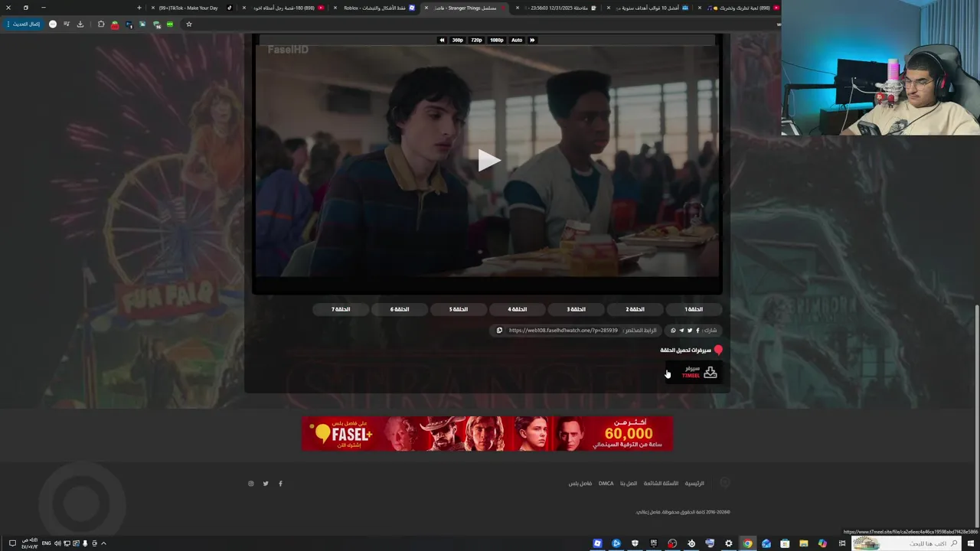Switch to TikTok - Make Your Day tab

[x=191, y=8]
